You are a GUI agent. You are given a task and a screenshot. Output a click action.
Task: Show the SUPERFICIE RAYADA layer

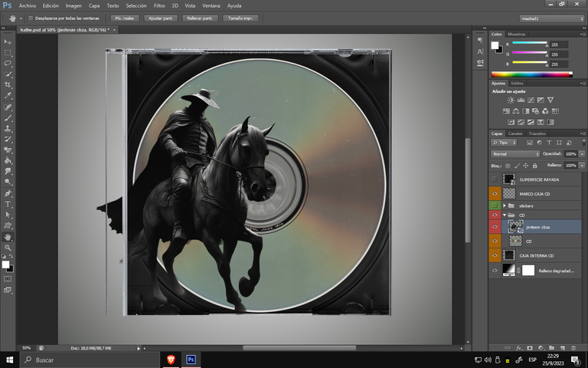click(495, 179)
